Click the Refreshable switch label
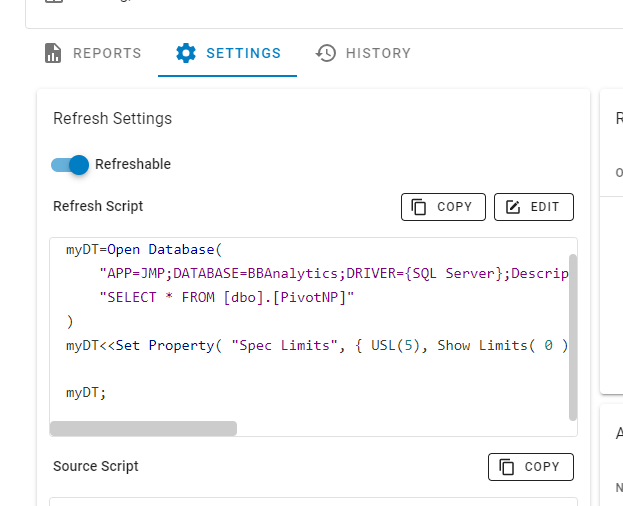 (133, 164)
